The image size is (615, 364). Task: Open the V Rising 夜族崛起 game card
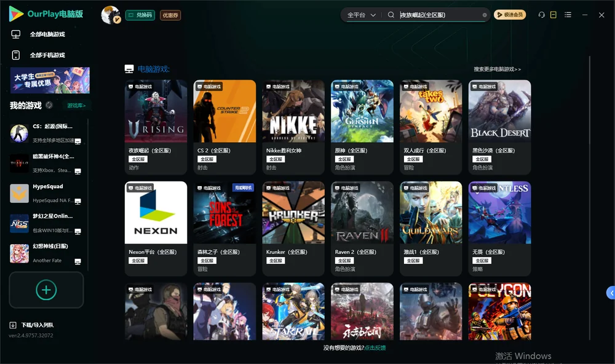click(x=156, y=127)
